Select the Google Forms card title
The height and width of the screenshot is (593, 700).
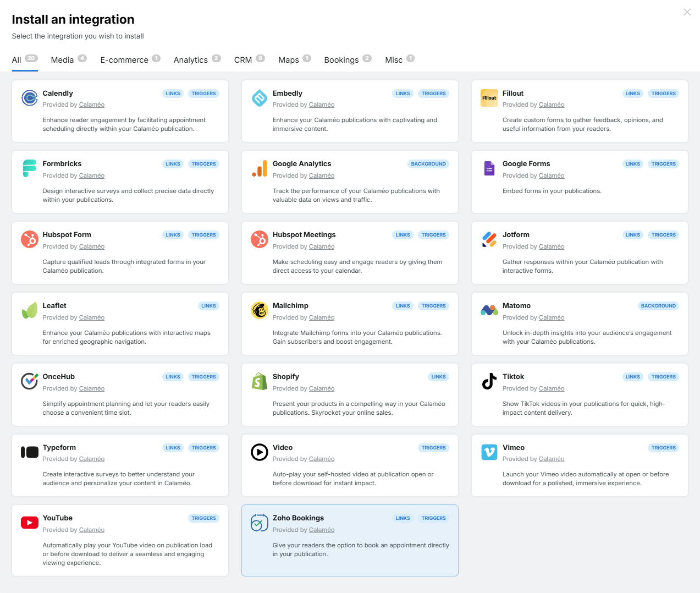(x=526, y=164)
